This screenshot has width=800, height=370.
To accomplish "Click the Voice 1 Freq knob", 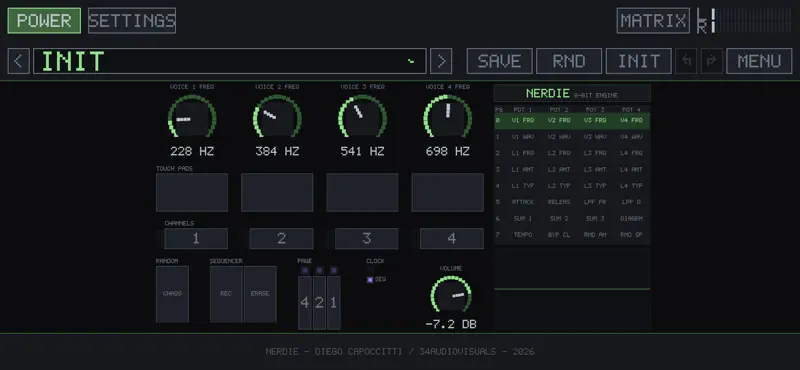I will [x=192, y=117].
